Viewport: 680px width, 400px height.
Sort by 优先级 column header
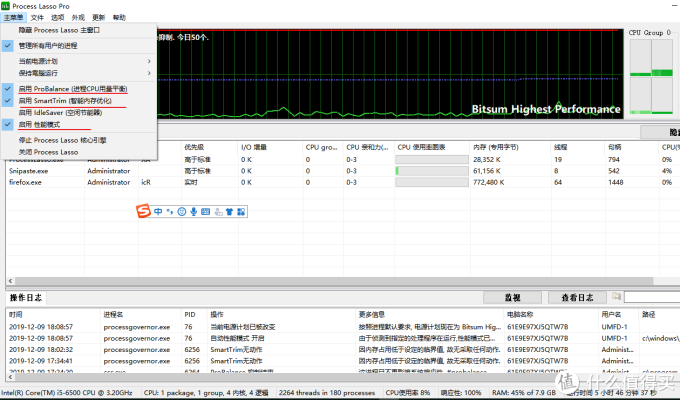pyautogui.click(x=209, y=147)
